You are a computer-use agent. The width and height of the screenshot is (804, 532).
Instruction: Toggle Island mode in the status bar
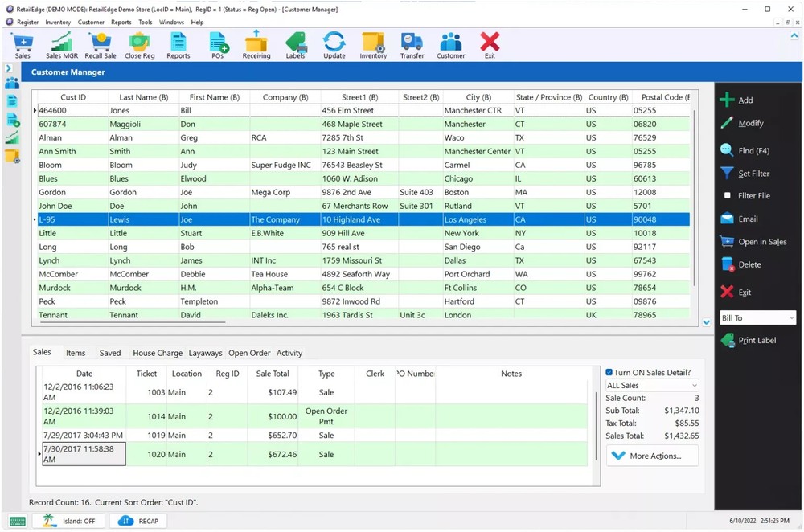pyautogui.click(x=69, y=520)
